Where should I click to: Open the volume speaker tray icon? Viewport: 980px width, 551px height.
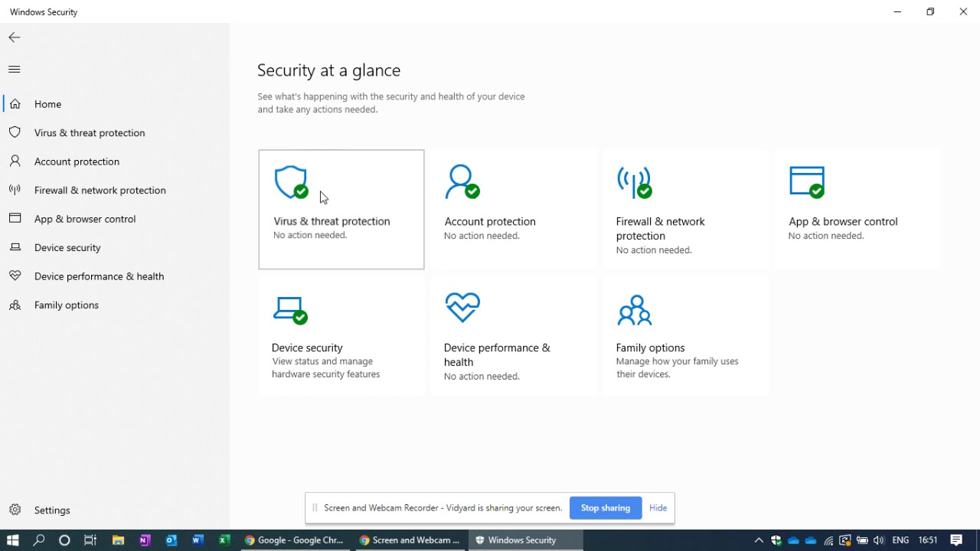pos(879,540)
